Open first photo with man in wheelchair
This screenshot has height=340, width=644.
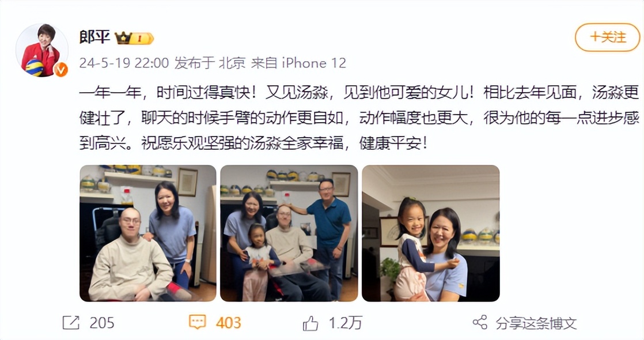click(148, 233)
